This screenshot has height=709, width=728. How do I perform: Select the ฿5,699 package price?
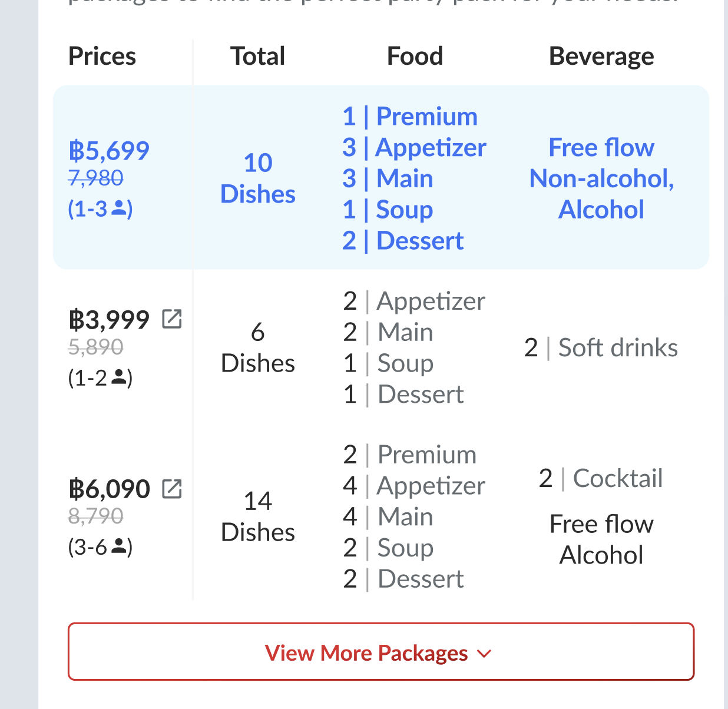click(x=109, y=151)
